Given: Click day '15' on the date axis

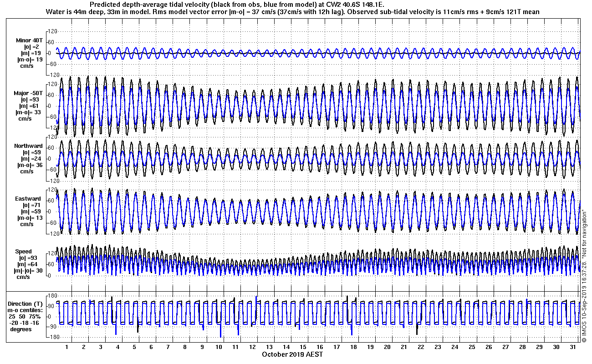Looking at the screenshot, I should pyautogui.click(x=303, y=347).
